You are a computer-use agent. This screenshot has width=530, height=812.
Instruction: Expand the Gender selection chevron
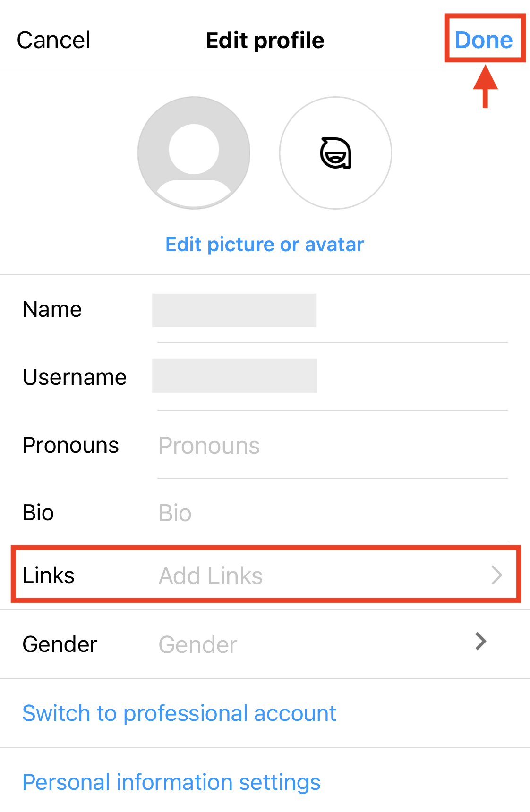click(480, 642)
